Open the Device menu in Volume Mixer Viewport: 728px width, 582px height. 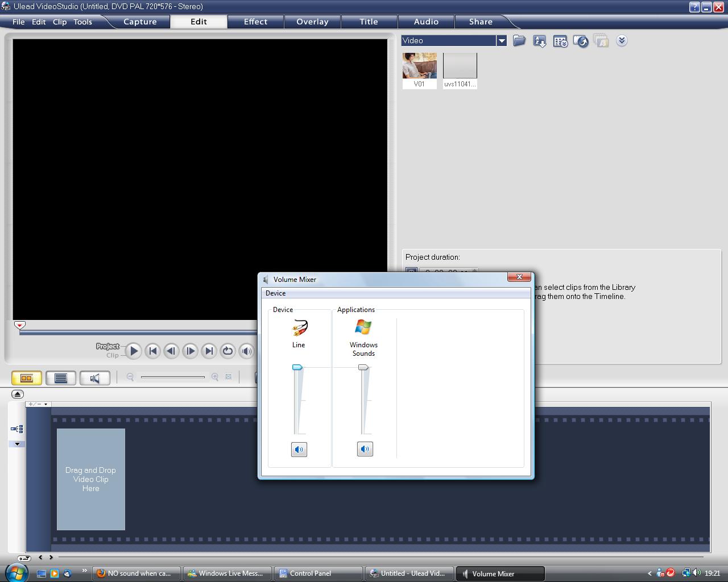pyautogui.click(x=275, y=293)
